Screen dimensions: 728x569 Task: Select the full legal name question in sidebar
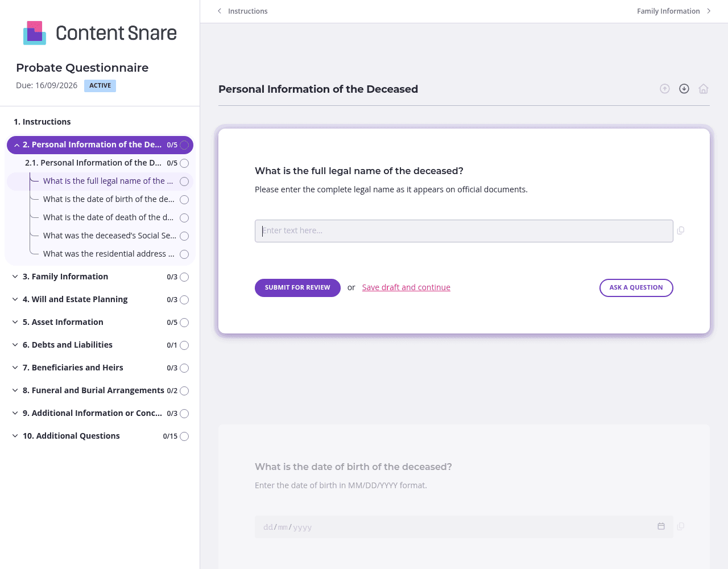click(108, 181)
